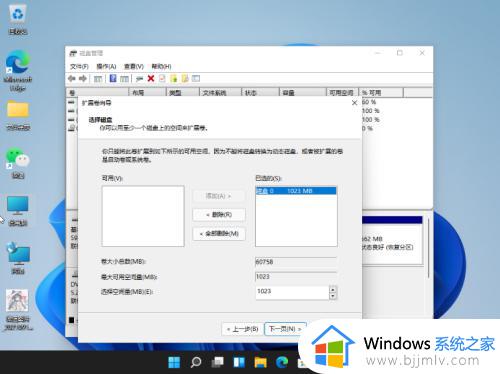The image size is (500, 374).
Task: Decrease space amount with spinner down arrow
Action: 333,296
